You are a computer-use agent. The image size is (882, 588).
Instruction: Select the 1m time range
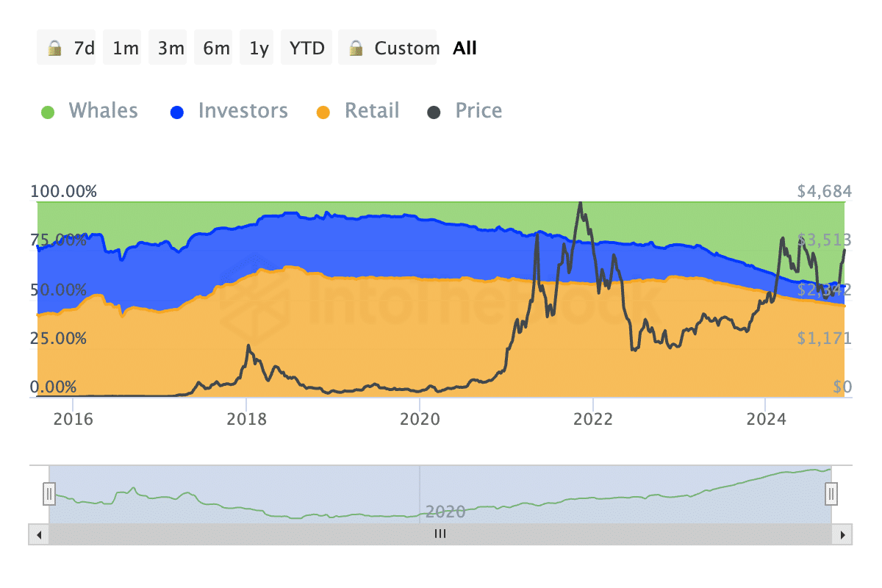pos(122,47)
